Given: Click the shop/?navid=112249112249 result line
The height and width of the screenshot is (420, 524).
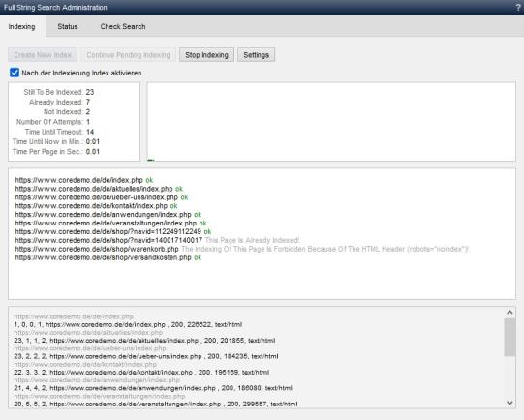Looking at the screenshot, I should point(113,231).
